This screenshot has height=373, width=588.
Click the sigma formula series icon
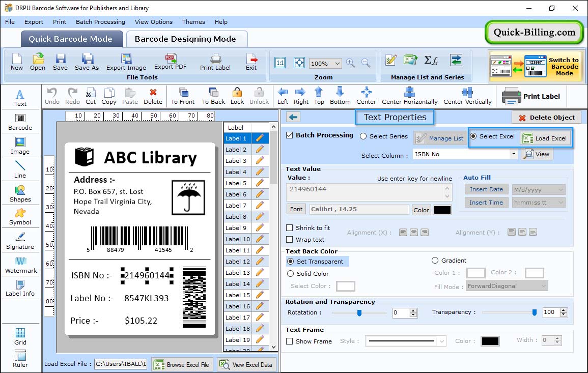431,60
